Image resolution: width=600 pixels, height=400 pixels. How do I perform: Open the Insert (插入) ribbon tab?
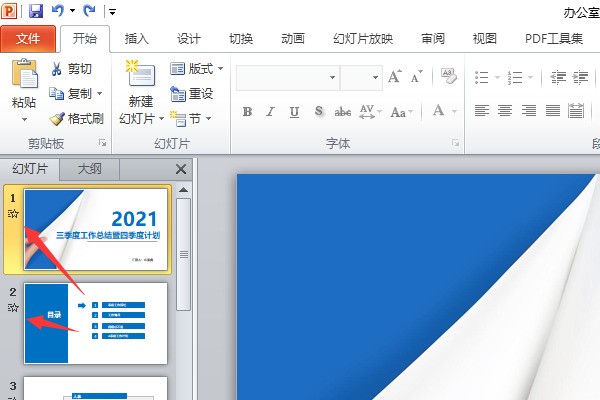click(x=137, y=39)
